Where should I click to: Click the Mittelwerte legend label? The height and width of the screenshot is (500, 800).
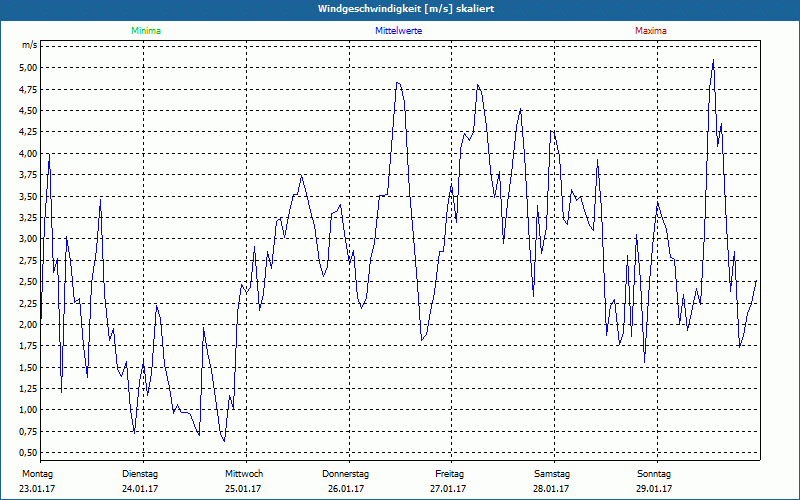(x=398, y=31)
